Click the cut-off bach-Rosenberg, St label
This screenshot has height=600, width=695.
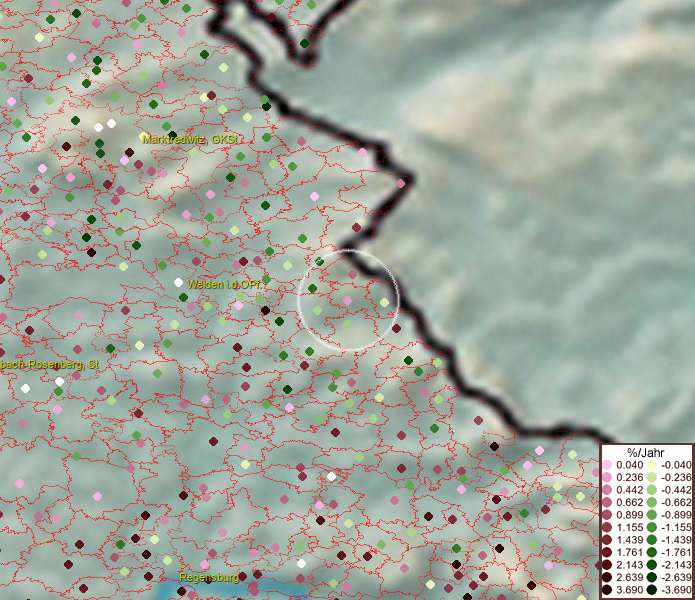point(49,365)
